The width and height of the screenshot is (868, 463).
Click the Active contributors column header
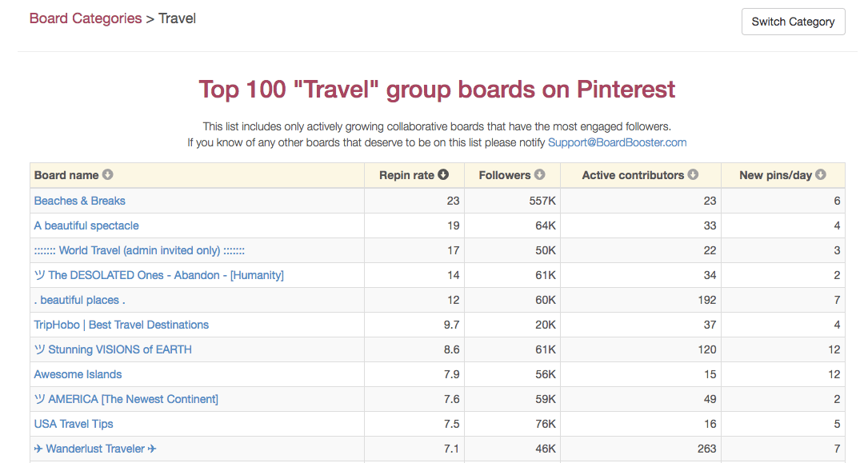point(641,175)
